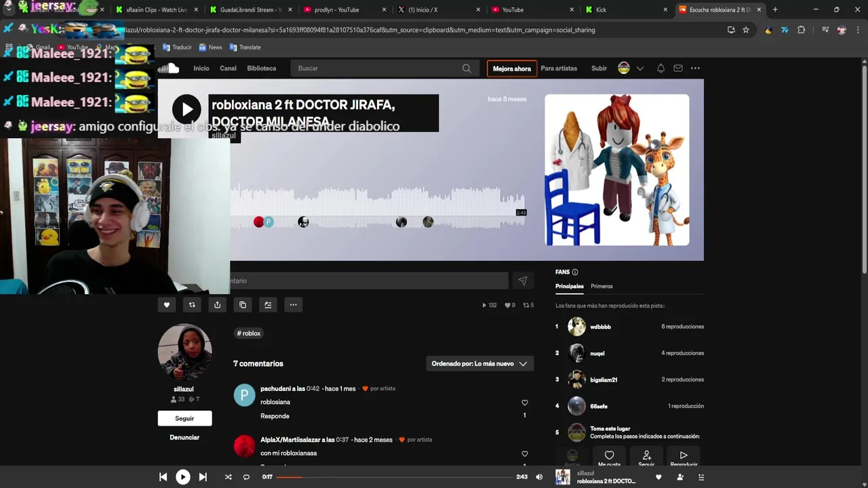868x488 pixels.
Task: Open the Biblioteca menu item
Action: pyautogui.click(x=261, y=68)
